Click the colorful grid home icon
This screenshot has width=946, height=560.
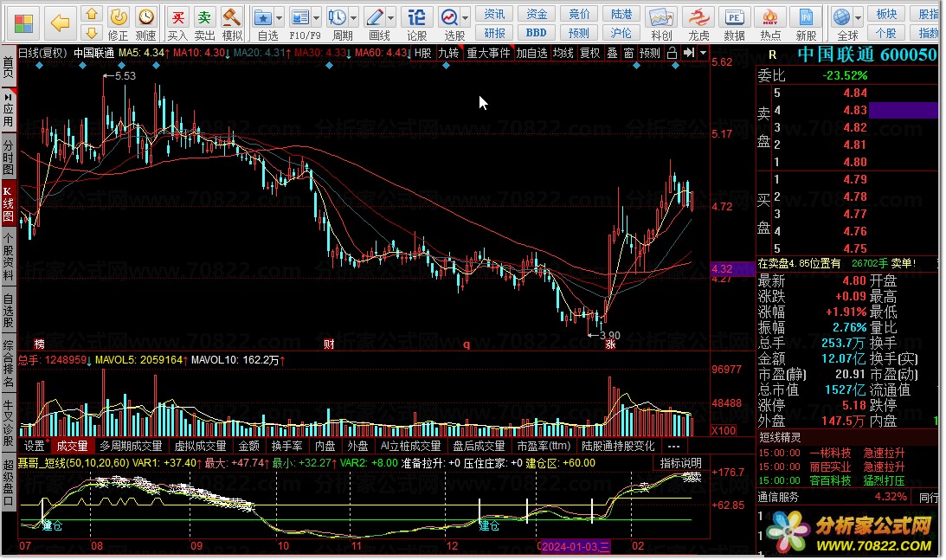point(23,23)
